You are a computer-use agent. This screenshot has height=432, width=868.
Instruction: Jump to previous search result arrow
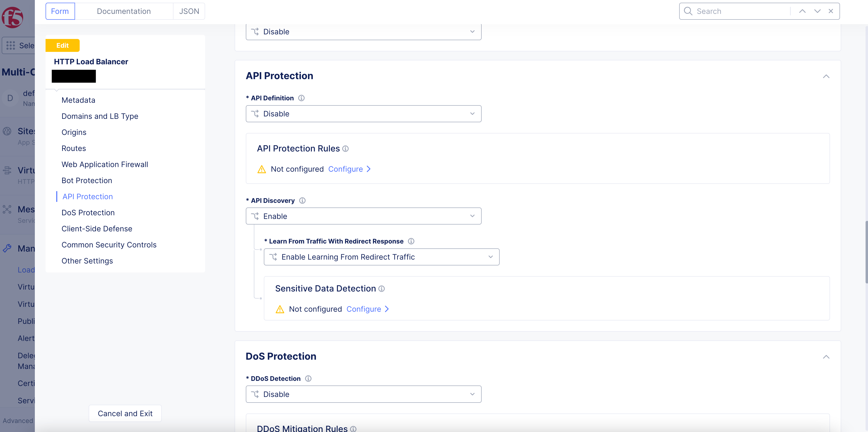coord(802,11)
